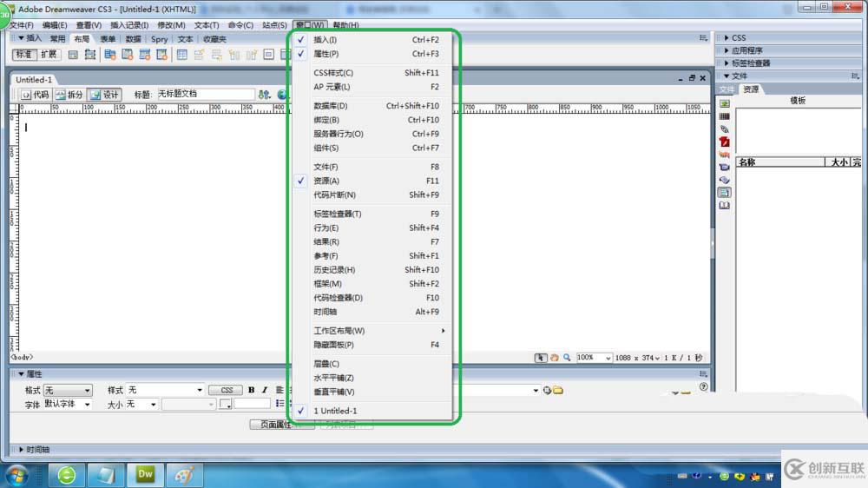Select the Scripts category in Assets panel
The width and height of the screenshot is (868, 488).
click(x=724, y=180)
